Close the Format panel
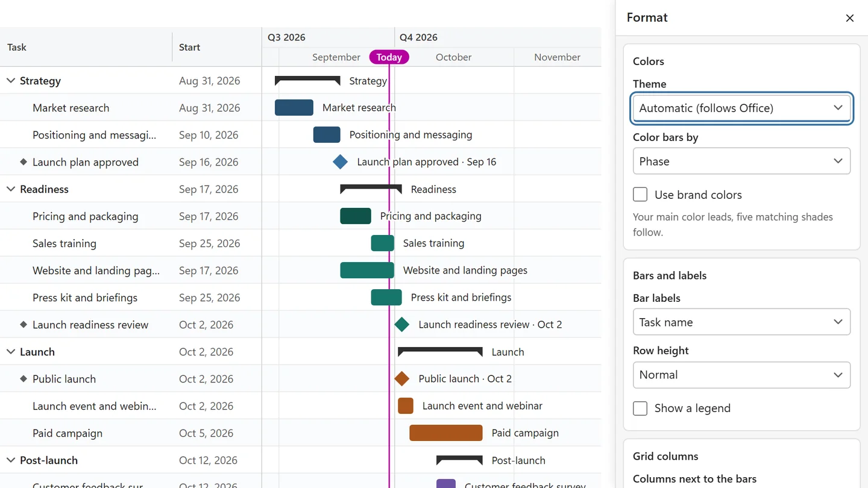This screenshot has width=868, height=488. [850, 18]
